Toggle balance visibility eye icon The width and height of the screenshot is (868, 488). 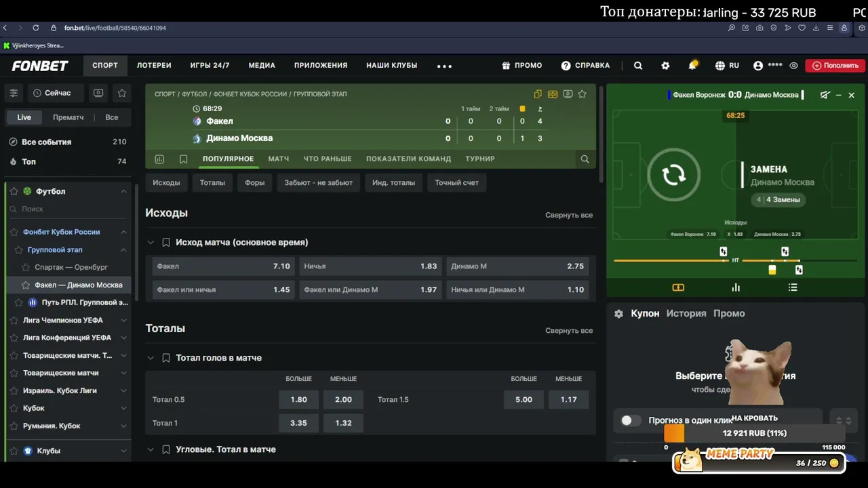click(793, 66)
